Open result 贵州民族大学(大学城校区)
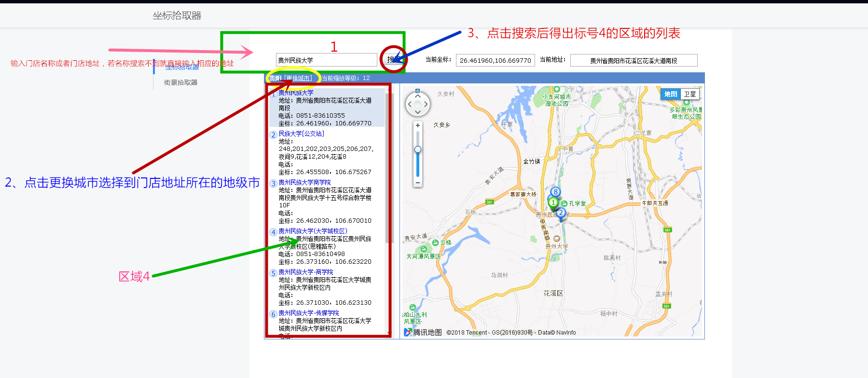The image size is (868, 378). pyautogui.click(x=313, y=231)
